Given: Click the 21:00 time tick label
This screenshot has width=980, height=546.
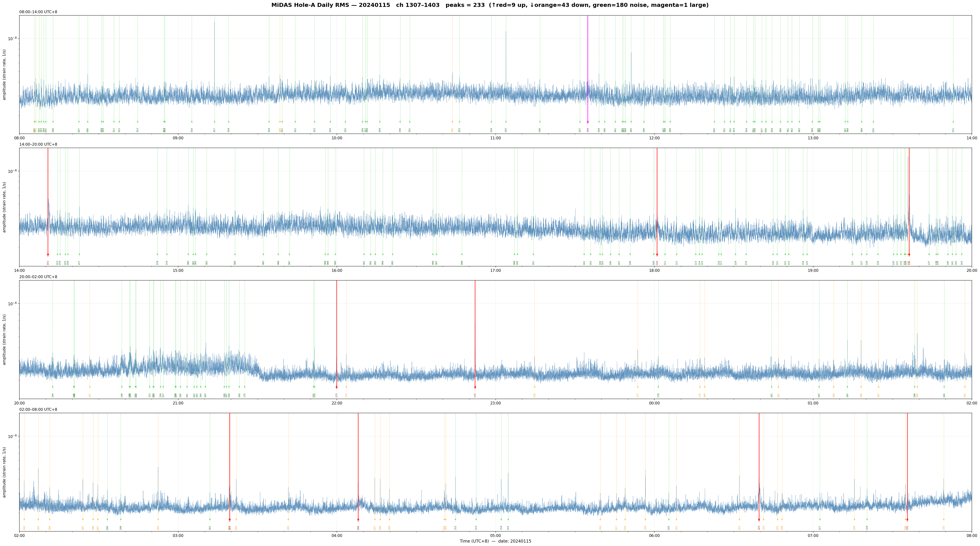Looking at the screenshot, I should (178, 403).
